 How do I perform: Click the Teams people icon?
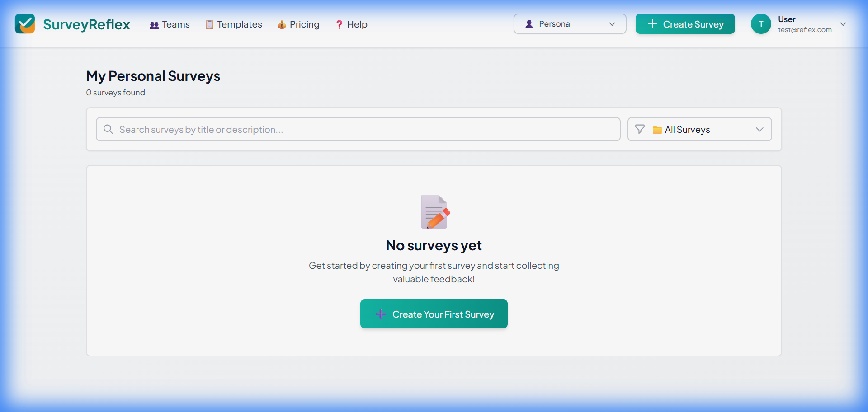pos(154,25)
